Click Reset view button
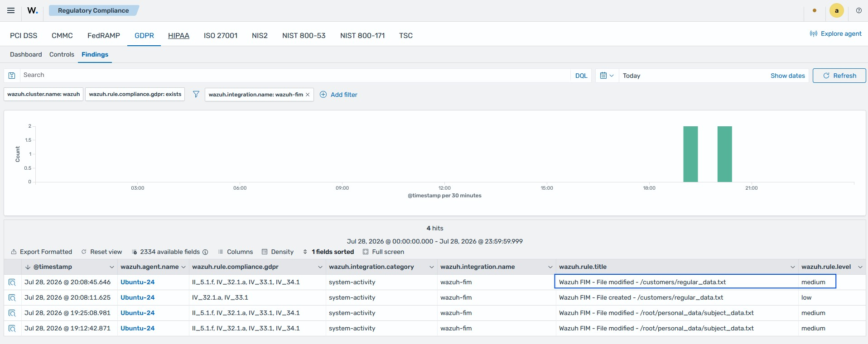Image resolution: width=868 pixels, height=344 pixels. 101,252
